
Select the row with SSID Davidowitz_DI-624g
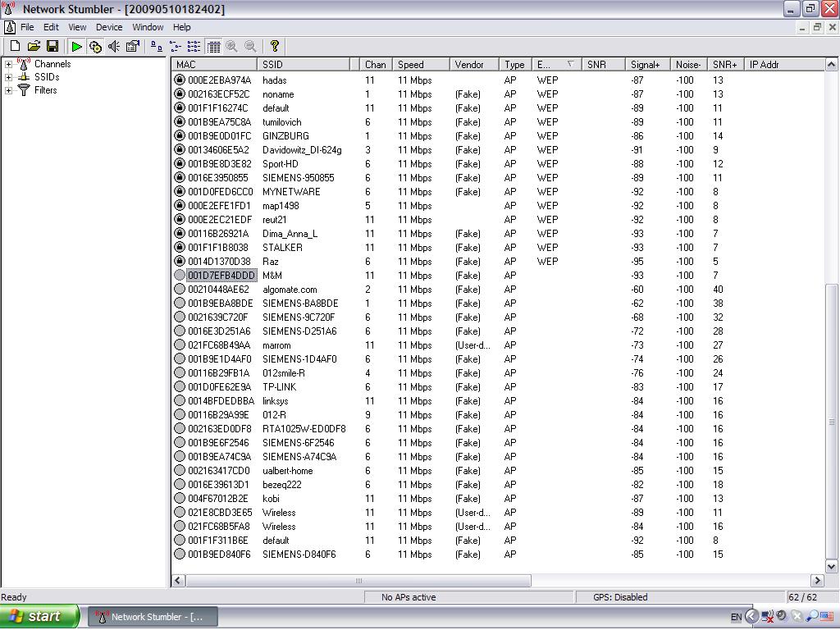coord(498,150)
